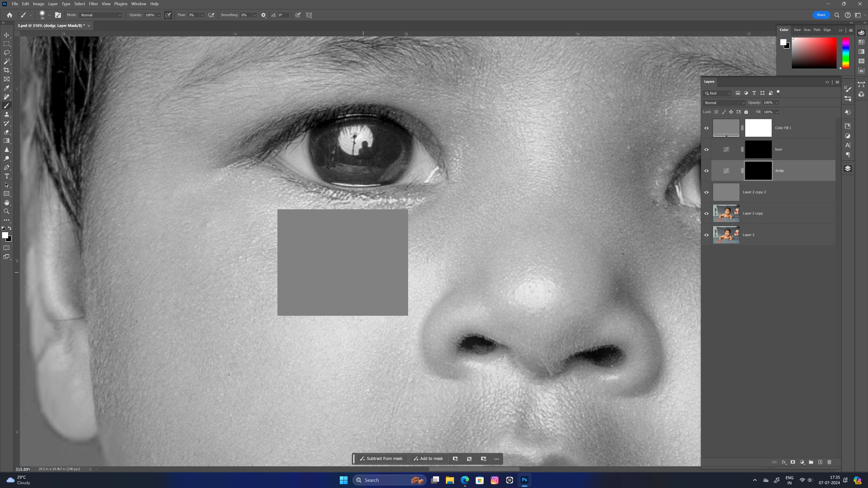
Task: Hide the Color Fill 1 layer
Action: pyautogui.click(x=706, y=128)
